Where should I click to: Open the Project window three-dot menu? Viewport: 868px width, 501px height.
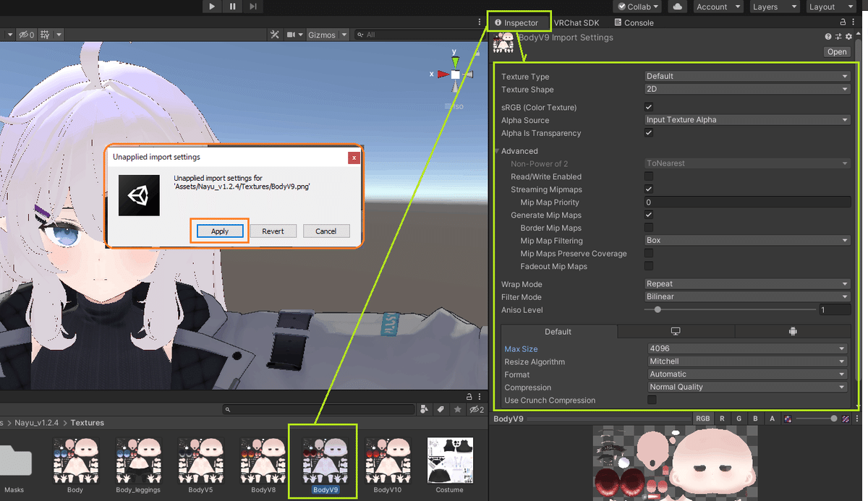click(480, 397)
